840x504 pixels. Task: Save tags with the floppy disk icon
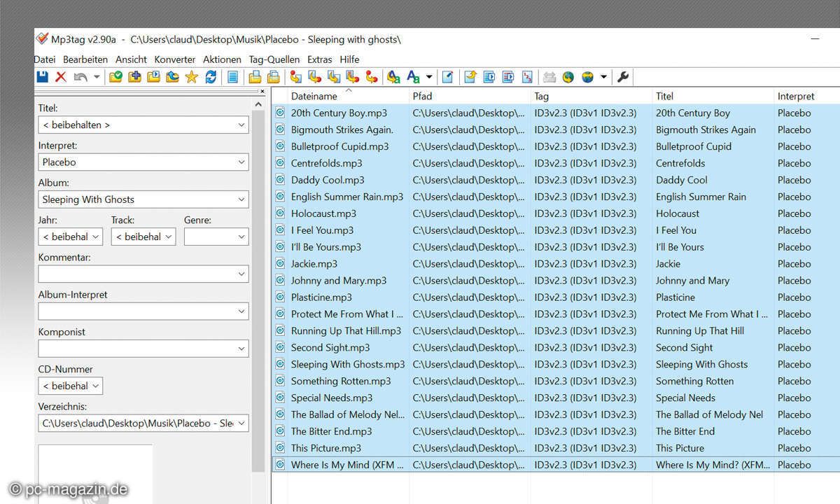click(43, 77)
